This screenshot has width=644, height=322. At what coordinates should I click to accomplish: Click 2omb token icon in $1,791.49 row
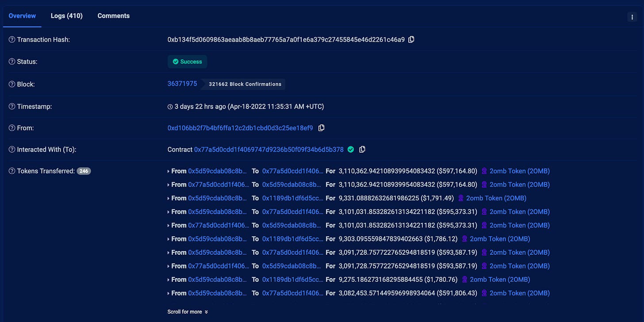(460, 198)
